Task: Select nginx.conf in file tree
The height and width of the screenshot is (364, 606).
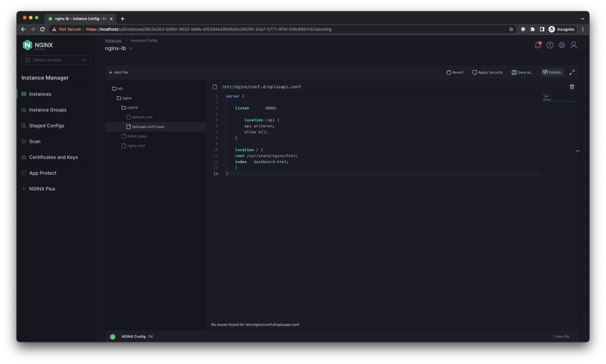Action: pyautogui.click(x=136, y=146)
